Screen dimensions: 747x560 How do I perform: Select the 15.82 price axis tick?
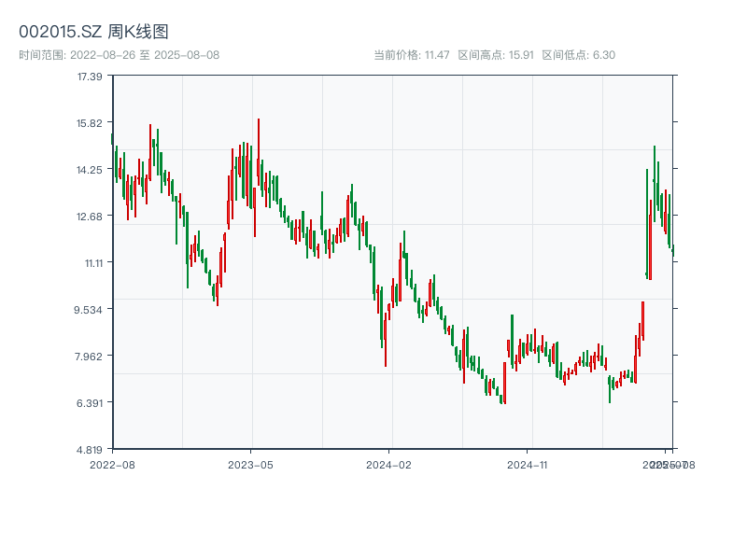(x=90, y=122)
